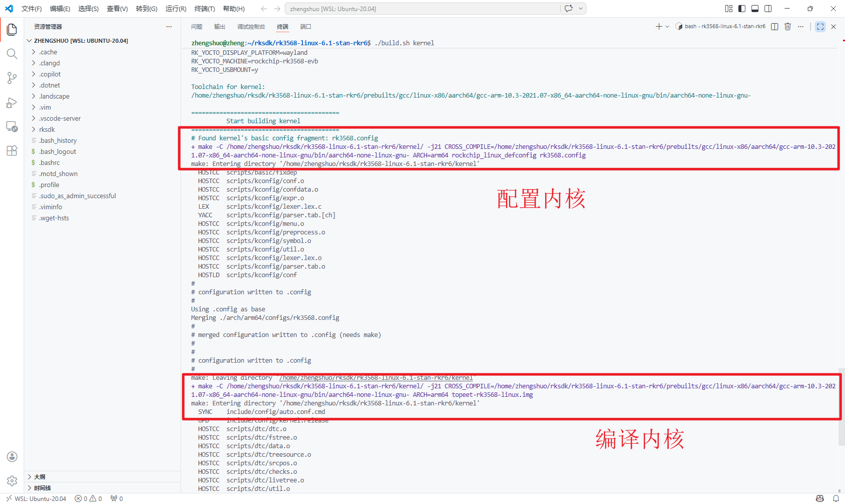
Task: Open the Explorer view in activity bar
Action: pos(12,30)
